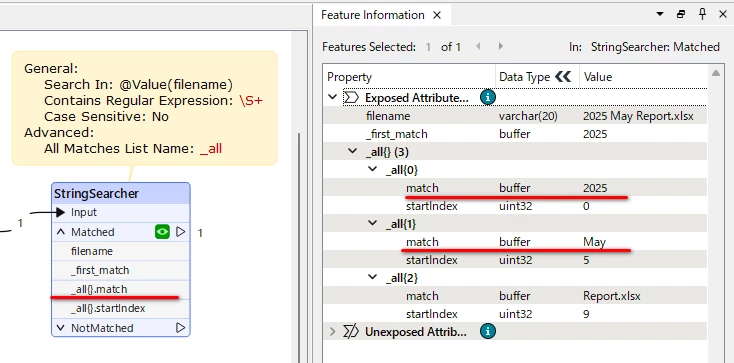Go to the next selected feature
The height and width of the screenshot is (363, 734).
500,46
